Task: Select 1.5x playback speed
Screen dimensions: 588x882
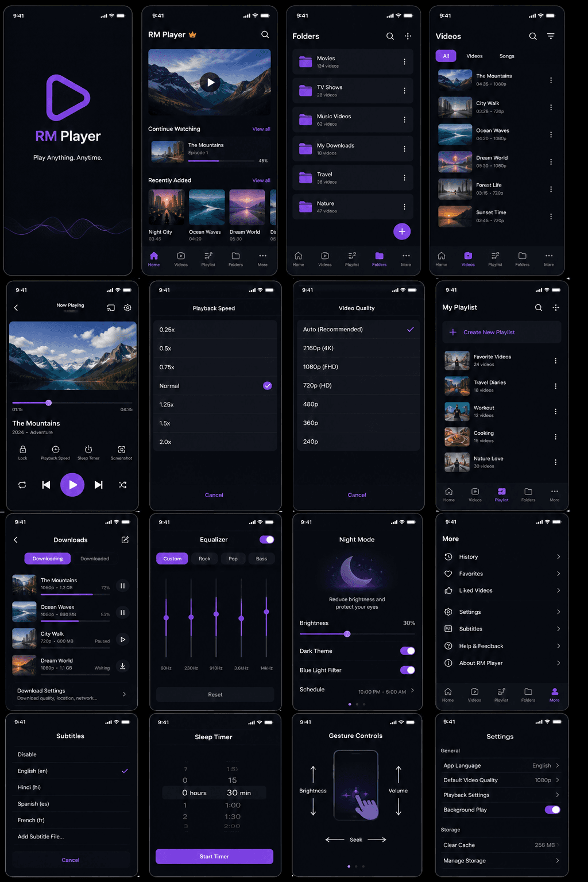Action: [x=214, y=423]
